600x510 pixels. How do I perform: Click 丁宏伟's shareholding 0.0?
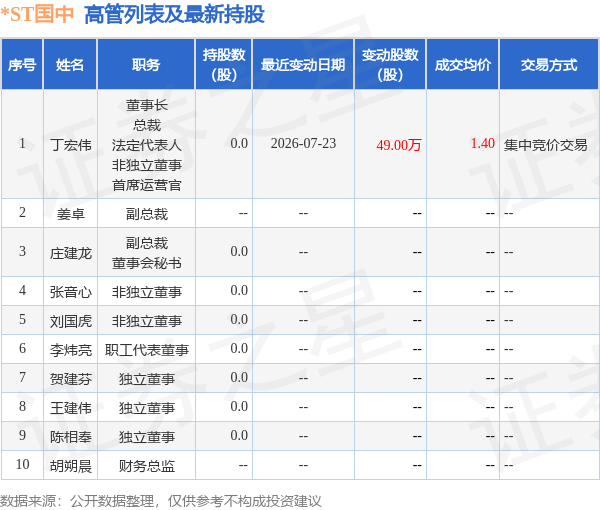(x=239, y=143)
